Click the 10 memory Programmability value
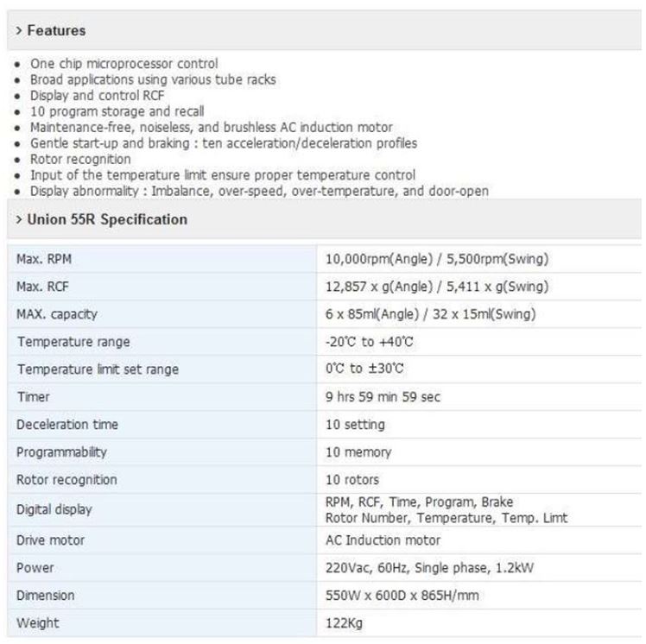This screenshot has width=646, height=644. tap(358, 452)
